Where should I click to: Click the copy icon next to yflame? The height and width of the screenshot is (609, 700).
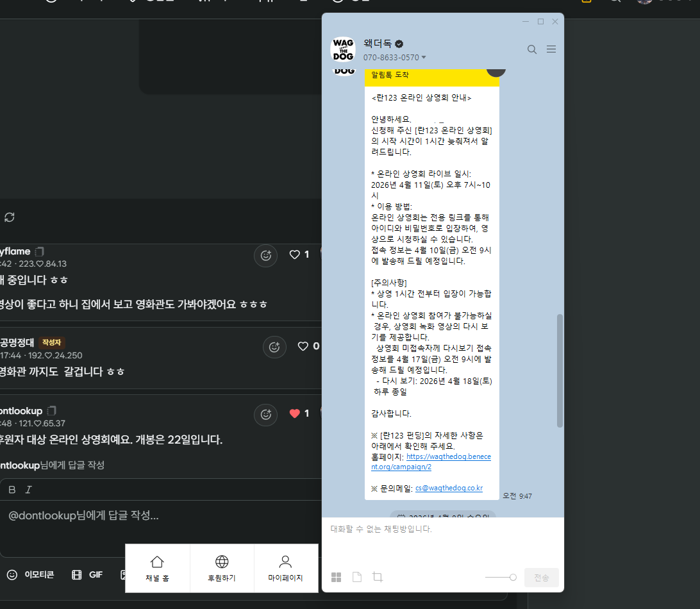click(x=39, y=251)
